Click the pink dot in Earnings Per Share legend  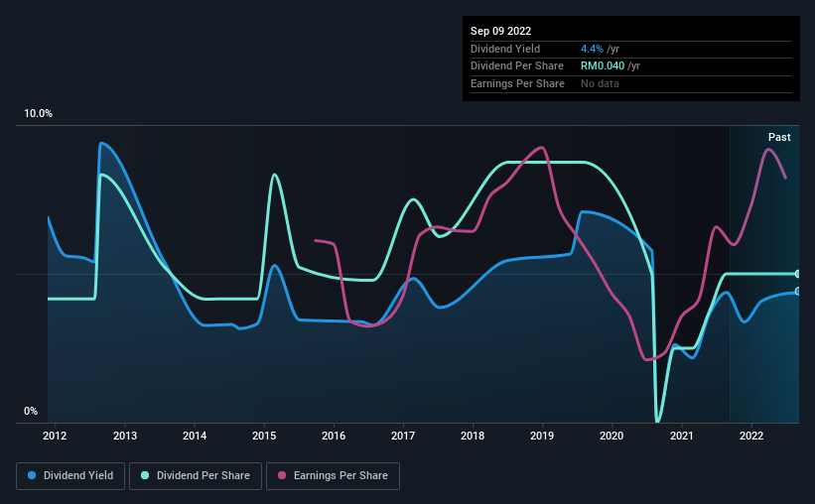(x=282, y=475)
